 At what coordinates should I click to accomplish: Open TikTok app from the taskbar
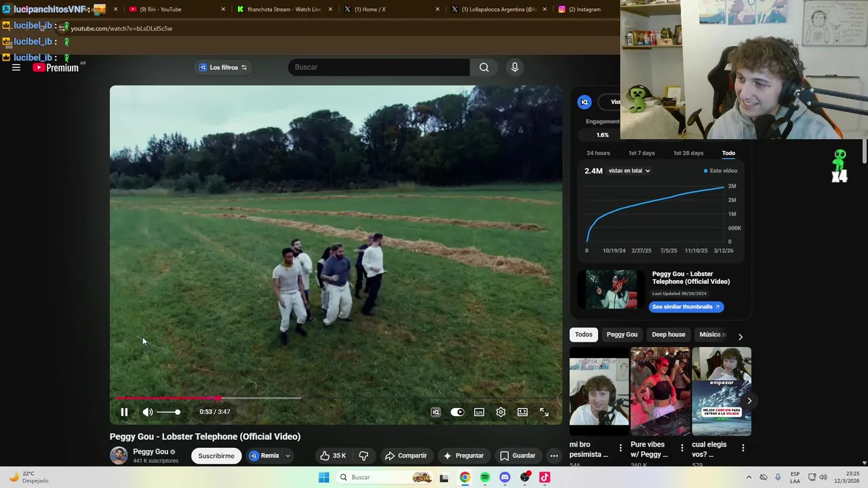pyautogui.click(x=545, y=477)
